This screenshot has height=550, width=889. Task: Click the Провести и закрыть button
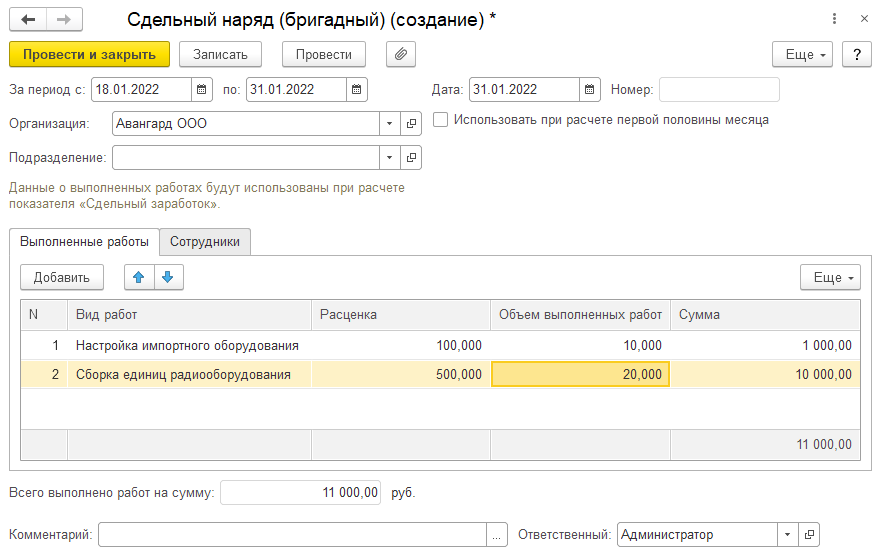click(x=89, y=54)
